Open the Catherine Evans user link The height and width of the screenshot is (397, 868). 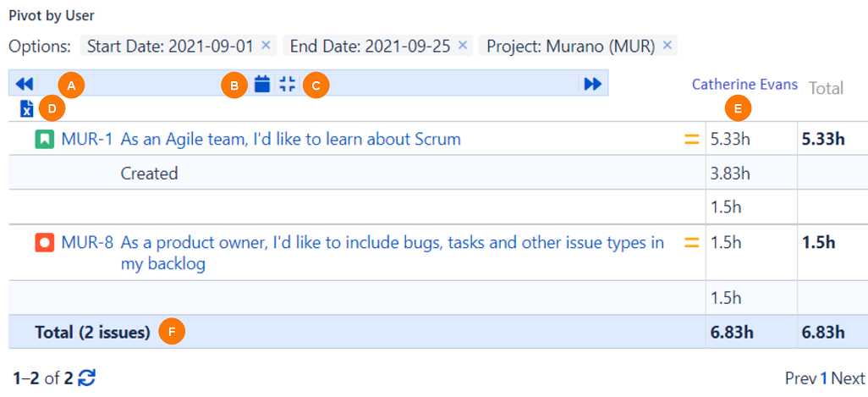744,85
